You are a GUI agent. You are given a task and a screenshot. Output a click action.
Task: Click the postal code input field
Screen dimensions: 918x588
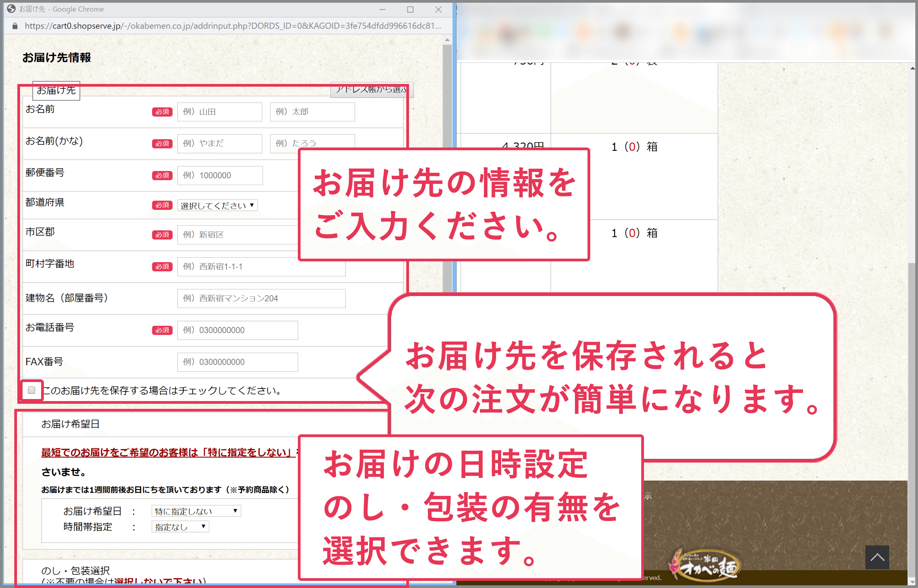(x=220, y=176)
